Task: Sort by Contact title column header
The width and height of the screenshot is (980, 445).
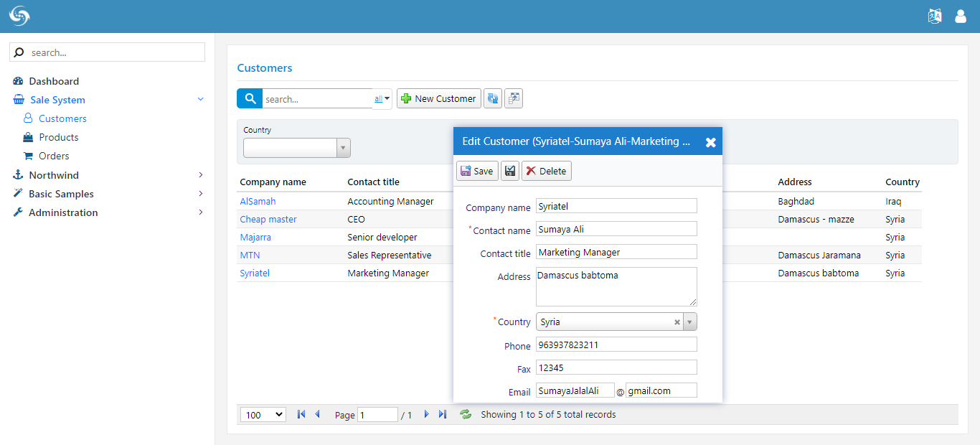Action: click(373, 182)
